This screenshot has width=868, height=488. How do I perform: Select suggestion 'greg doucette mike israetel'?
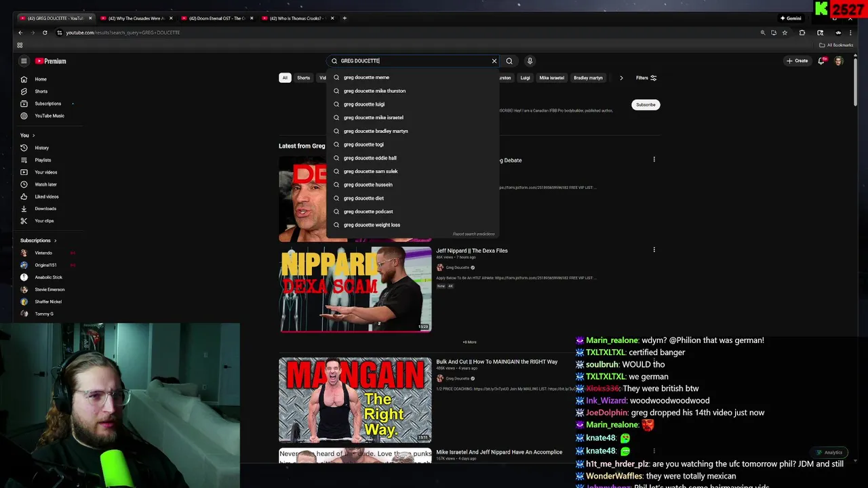tap(412, 118)
